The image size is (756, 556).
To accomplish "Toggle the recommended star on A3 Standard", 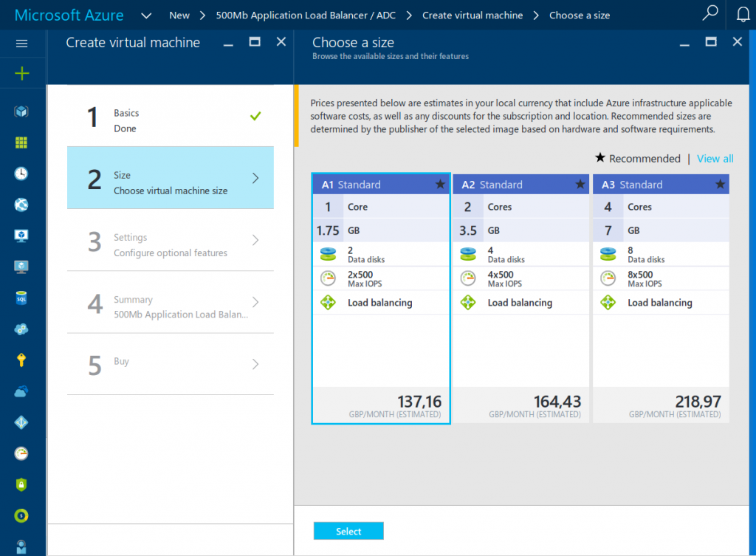I will pyautogui.click(x=721, y=184).
